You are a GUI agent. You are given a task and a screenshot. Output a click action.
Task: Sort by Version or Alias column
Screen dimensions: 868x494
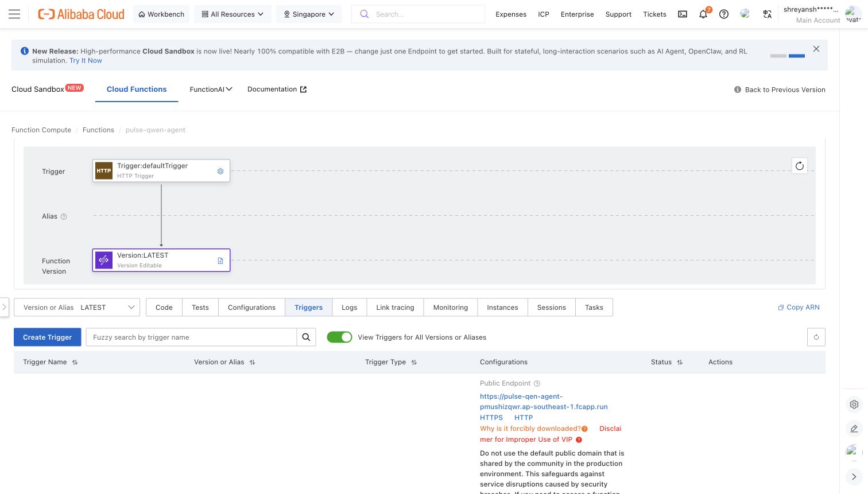(x=252, y=362)
